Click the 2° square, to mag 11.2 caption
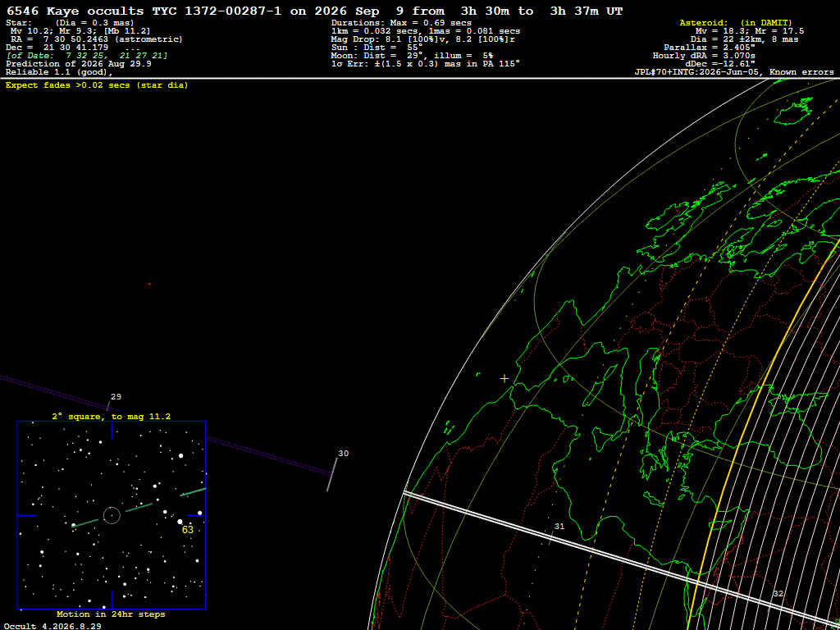The width and height of the screenshot is (840, 630). (112, 416)
